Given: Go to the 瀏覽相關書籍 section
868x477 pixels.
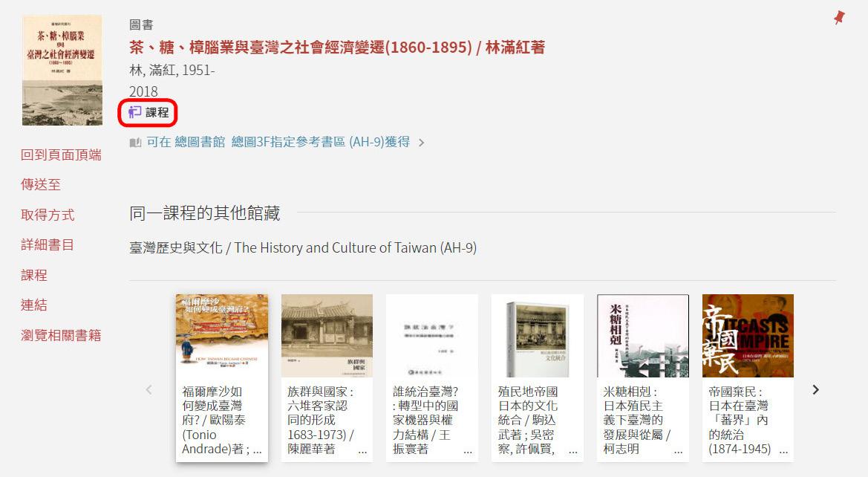Looking at the screenshot, I should pos(61,335).
